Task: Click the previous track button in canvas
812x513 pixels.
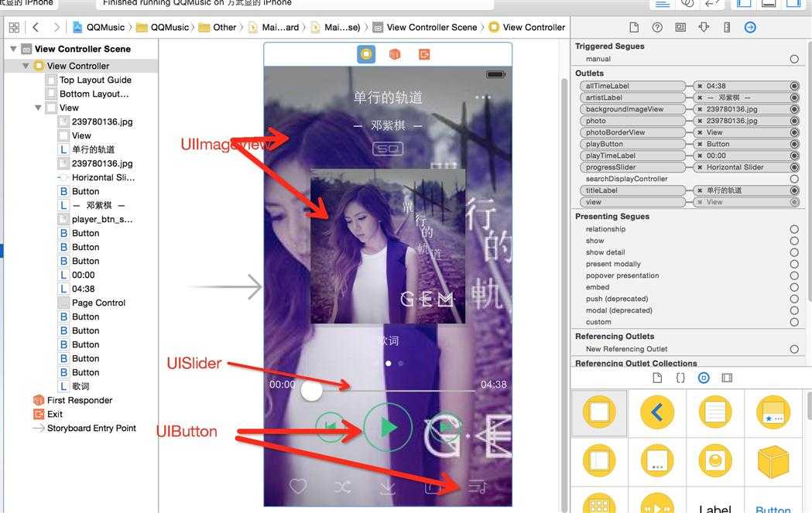Action: pyautogui.click(x=330, y=428)
